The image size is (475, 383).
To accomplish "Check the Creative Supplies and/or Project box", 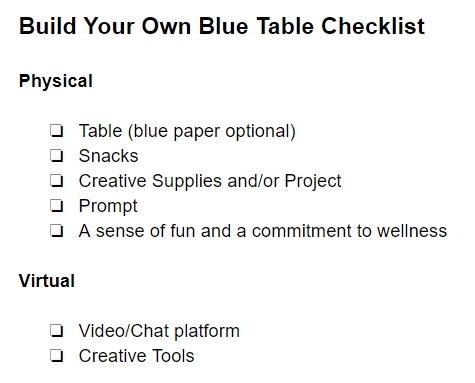I will click(x=57, y=181).
